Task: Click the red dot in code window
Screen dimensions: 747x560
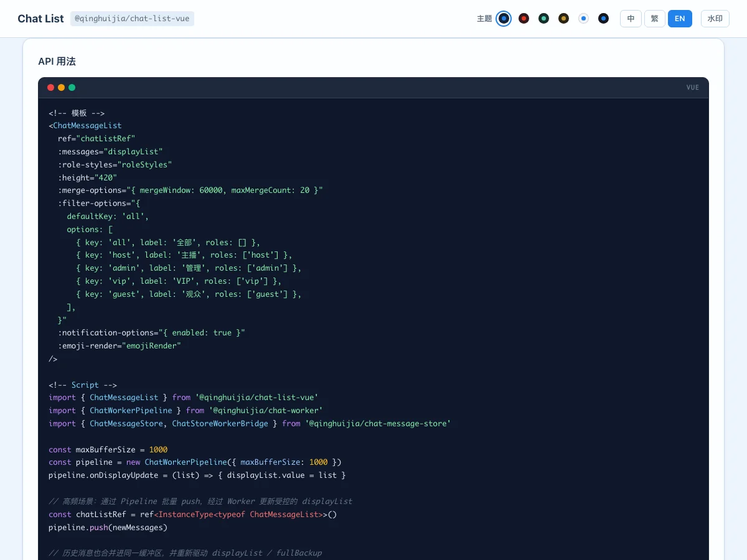Action: (x=50, y=88)
